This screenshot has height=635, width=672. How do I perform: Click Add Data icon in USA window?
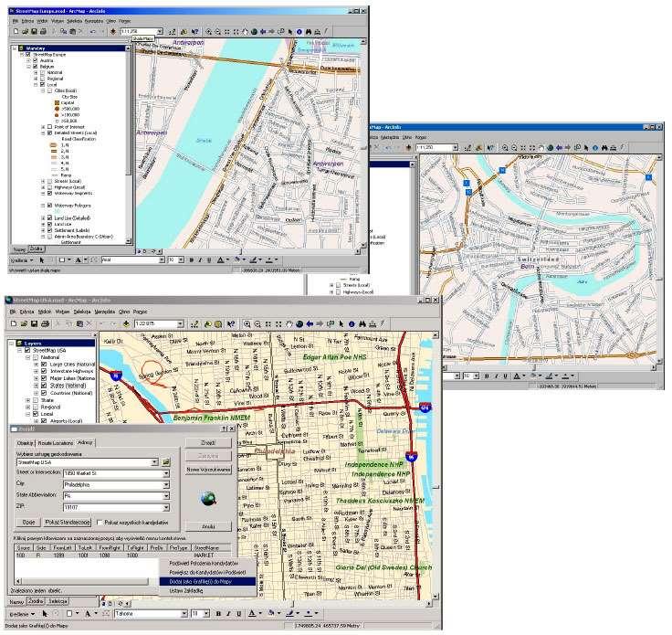(126, 323)
